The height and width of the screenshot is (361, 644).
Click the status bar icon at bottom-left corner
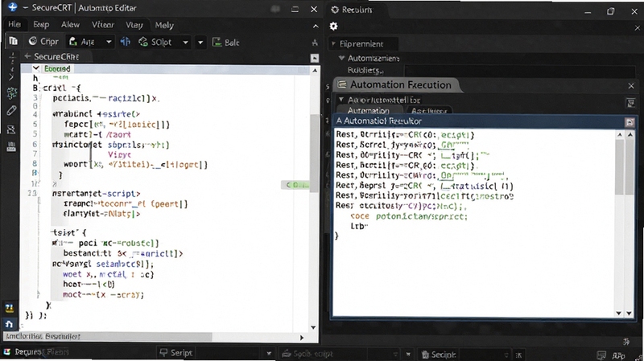(7, 352)
